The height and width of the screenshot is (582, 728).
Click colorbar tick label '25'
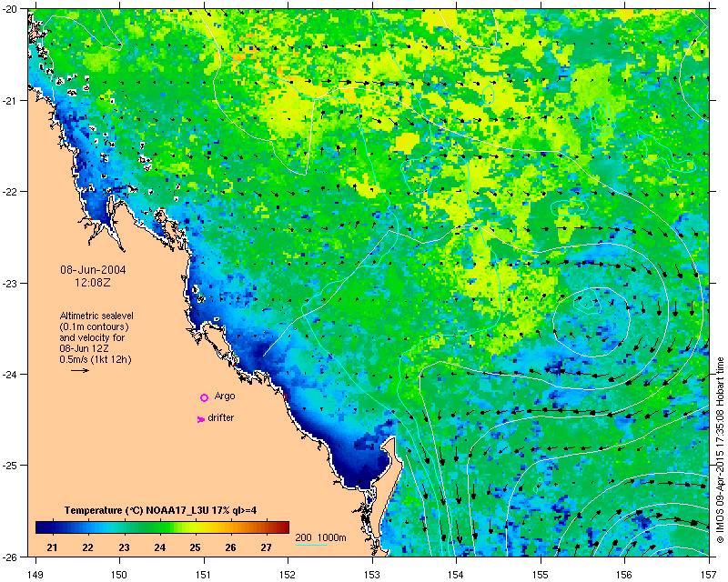(x=195, y=547)
